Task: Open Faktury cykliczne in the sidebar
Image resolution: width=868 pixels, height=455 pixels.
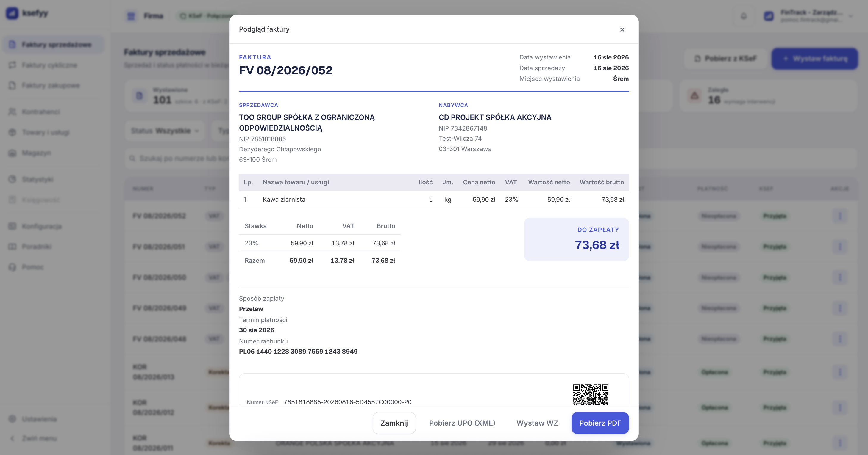Action: 54,65
